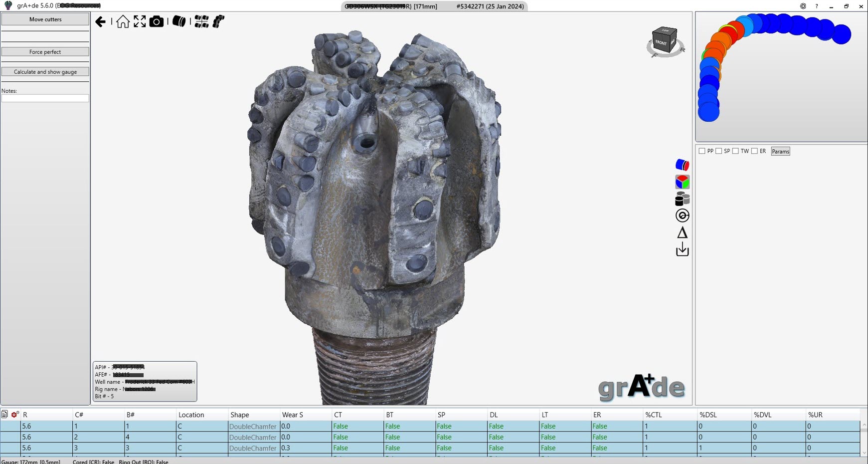Open help with the question mark icon
The image size is (868, 464).
pos(817,6)
